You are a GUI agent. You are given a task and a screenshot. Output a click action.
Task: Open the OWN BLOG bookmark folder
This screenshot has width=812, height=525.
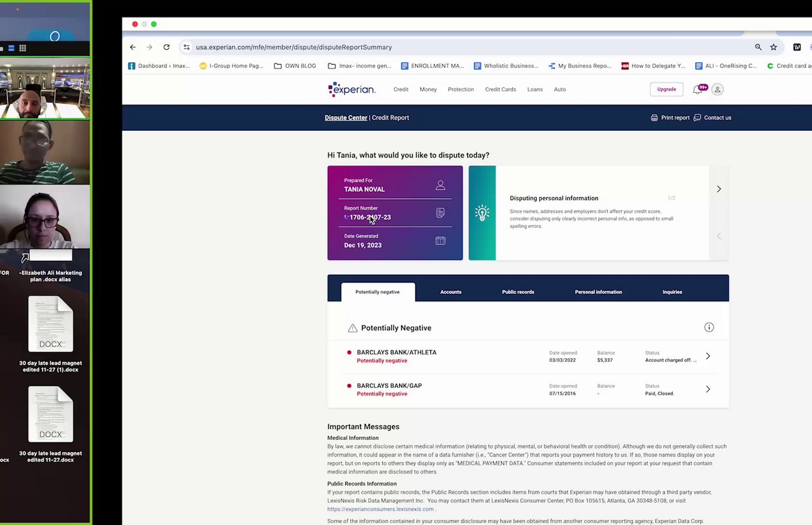pos(295,65)
